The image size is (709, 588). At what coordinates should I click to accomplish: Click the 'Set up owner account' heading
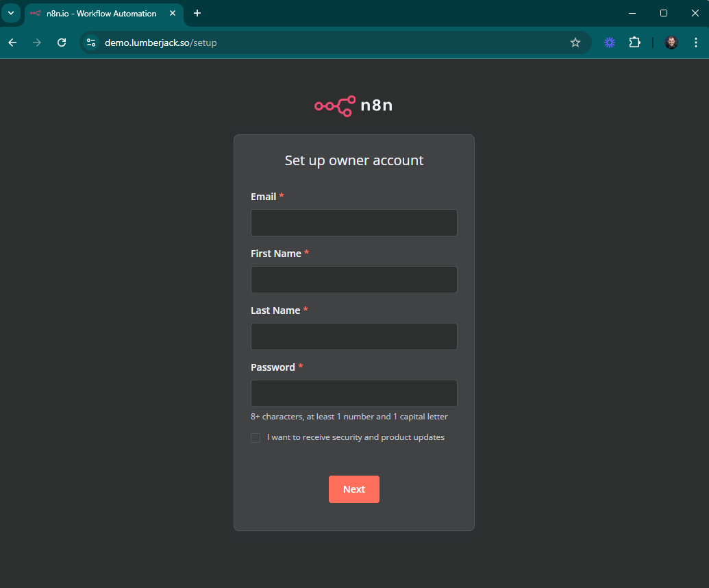coord(354,160)
